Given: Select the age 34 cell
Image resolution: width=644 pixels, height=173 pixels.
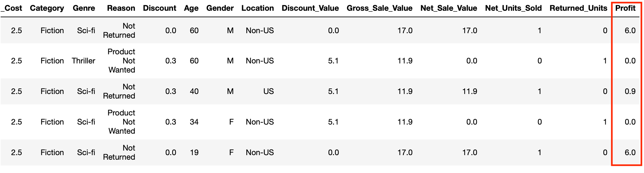Looking at the screenshot, I should click(194, 122).
